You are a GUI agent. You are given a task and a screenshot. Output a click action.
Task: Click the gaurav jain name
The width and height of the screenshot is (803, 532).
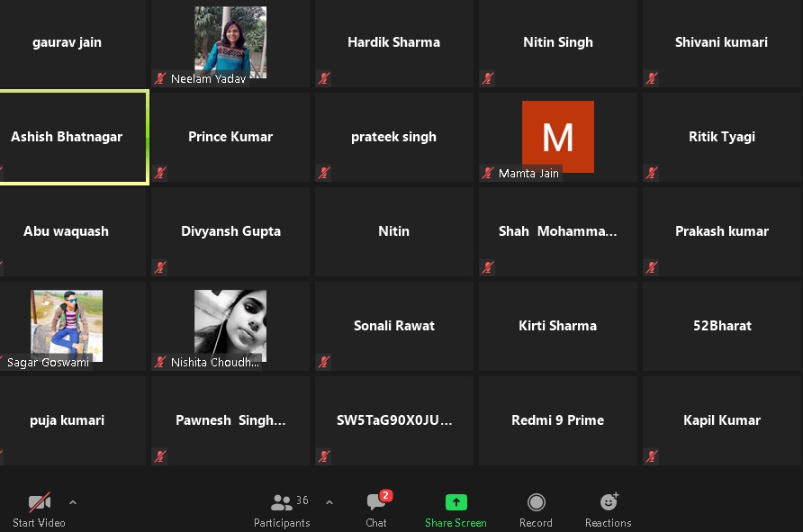click(x=67, y=42)
